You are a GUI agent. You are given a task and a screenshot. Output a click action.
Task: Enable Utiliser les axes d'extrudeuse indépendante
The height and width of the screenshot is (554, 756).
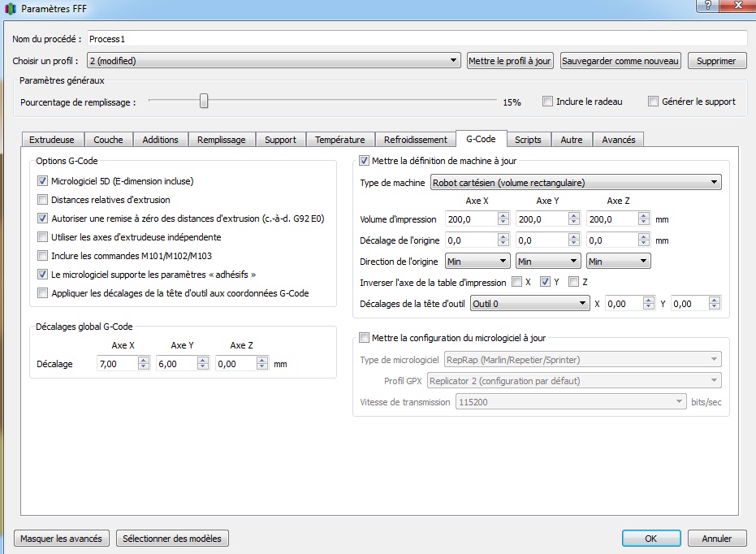(42, 237)
